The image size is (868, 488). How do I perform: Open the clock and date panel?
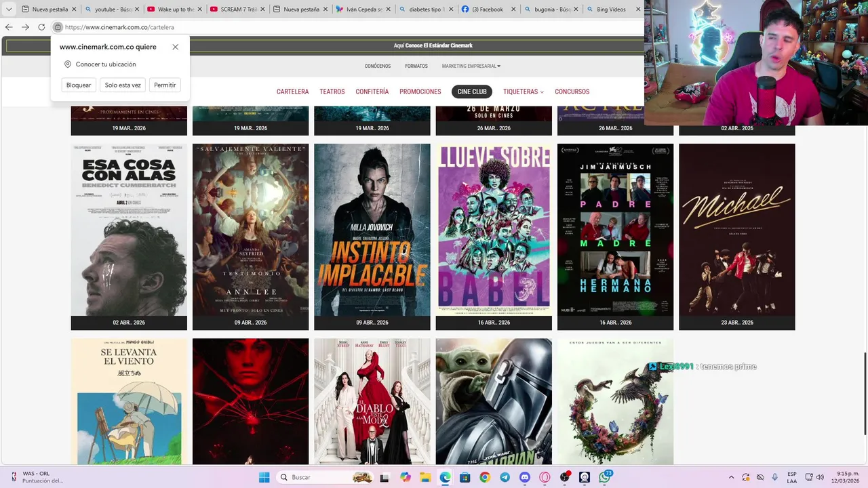pos(847,477)
